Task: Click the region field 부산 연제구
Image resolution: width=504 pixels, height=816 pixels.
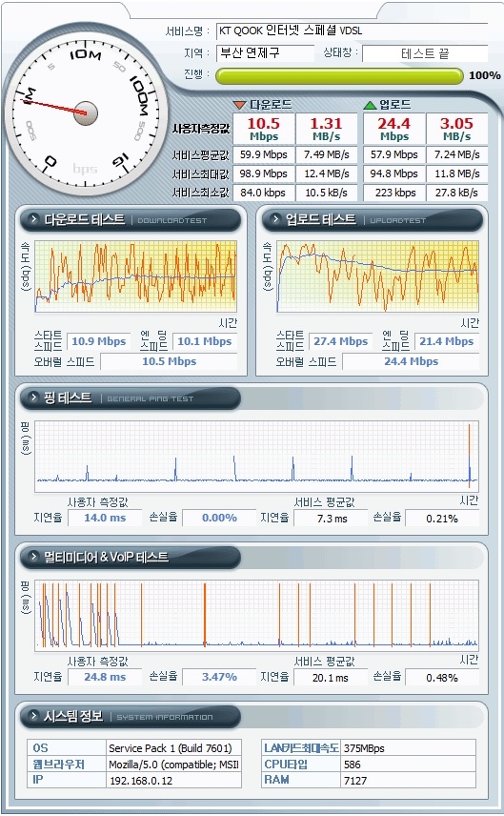Action: [265, 53]
